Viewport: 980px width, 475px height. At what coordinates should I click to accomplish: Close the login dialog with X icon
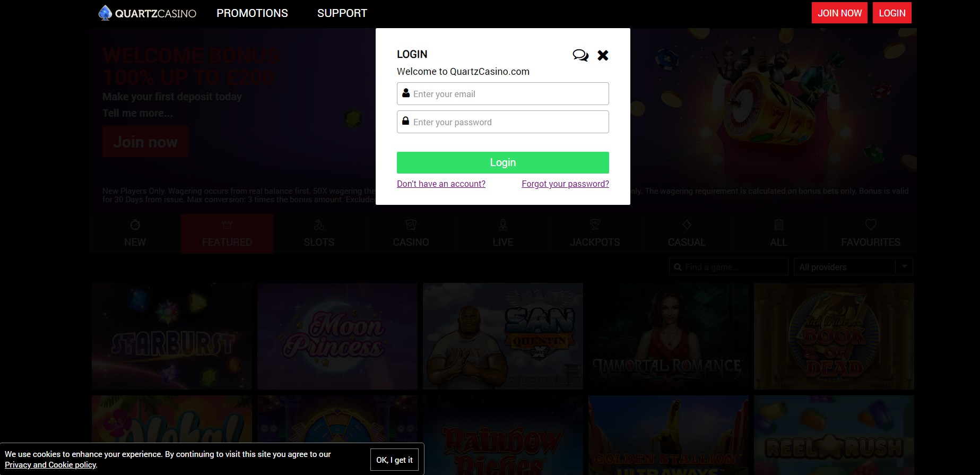603,55
